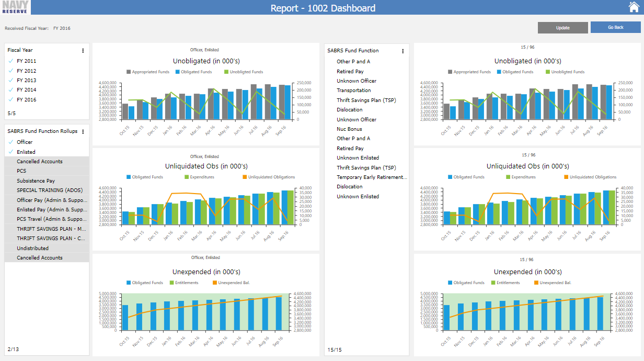The height and width of the screenshot is (361, 644).
Task: Click the Update button
Action: (562, 27)
